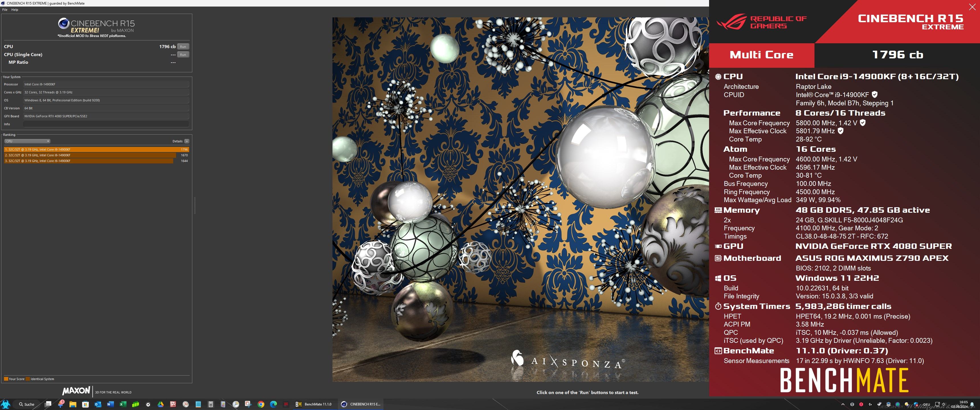The width and height of the screenshot is (980, 410).
Task: Open Microsoft Store from the taskbar
Action: tap(85, 404)
